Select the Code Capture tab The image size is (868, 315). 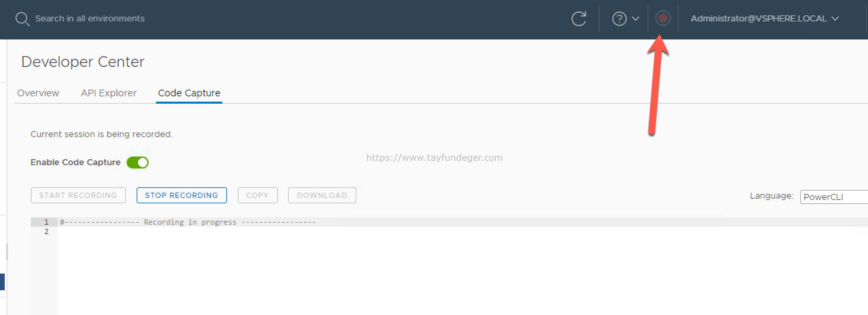(x=189, y=93)
